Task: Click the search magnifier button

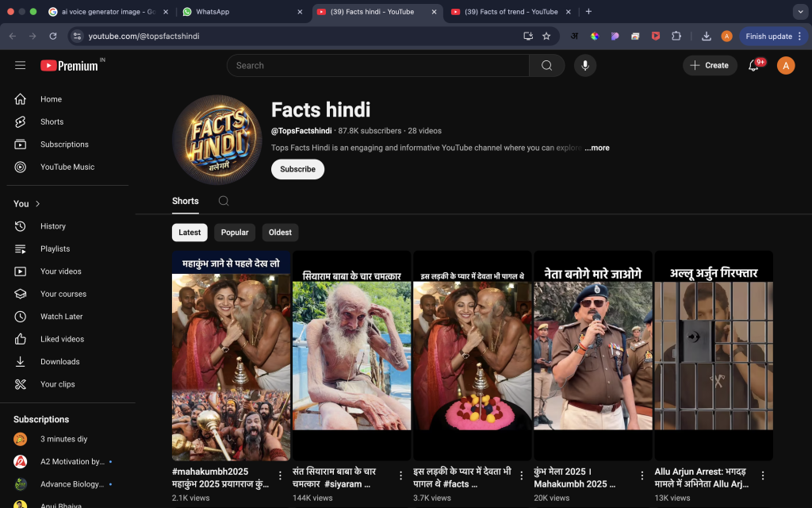Action: [x=546, y=66]
